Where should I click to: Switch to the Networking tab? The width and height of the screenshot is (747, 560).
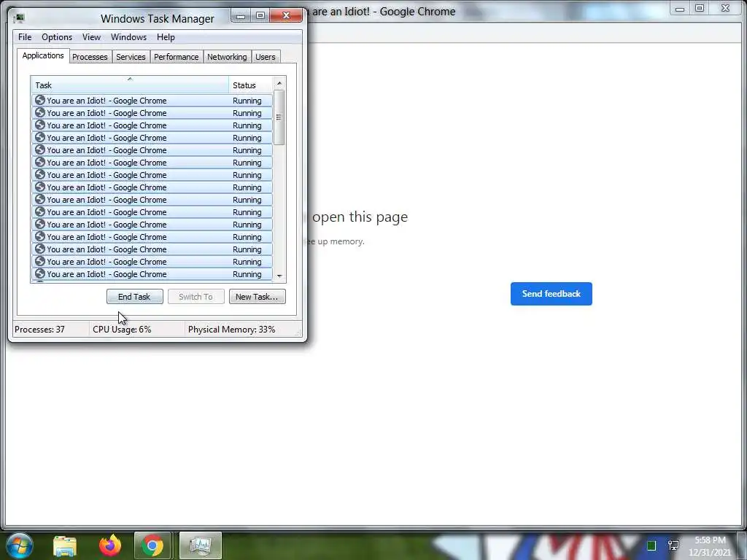point(227,57)
